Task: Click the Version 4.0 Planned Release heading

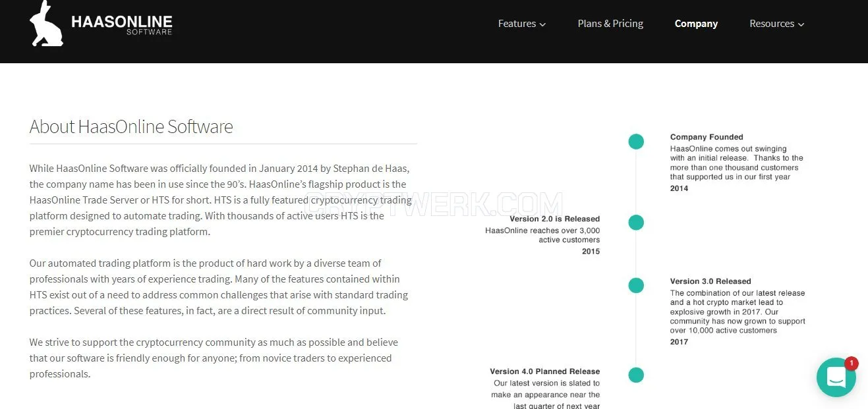Action: [x=545, y=371]
